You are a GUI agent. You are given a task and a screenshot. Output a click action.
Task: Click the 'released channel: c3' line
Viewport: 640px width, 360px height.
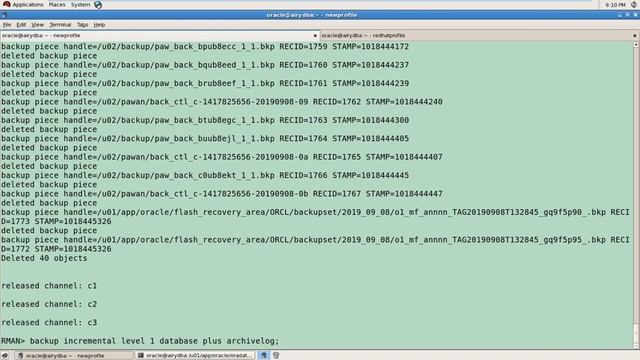[x=49, y=322]
